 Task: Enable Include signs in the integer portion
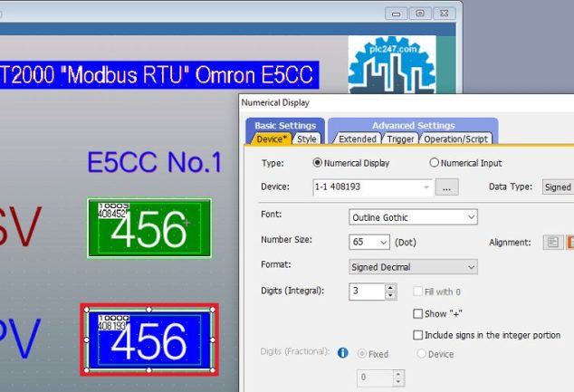click(x=417, y=335)
